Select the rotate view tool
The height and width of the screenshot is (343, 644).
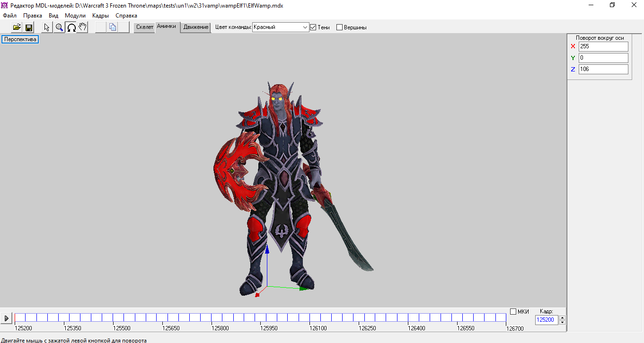click(x=71, y=27)
